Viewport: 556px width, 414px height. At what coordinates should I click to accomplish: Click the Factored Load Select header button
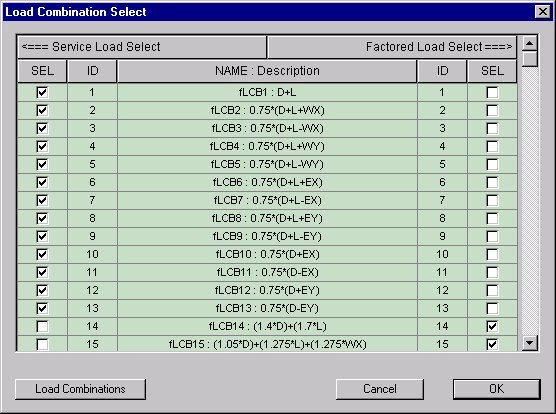pyautogui.click(x=392, y=47)
